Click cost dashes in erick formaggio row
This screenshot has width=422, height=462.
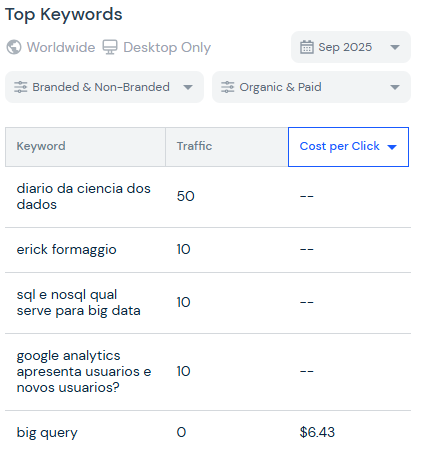pyautogui.click(x=307, y=249)
